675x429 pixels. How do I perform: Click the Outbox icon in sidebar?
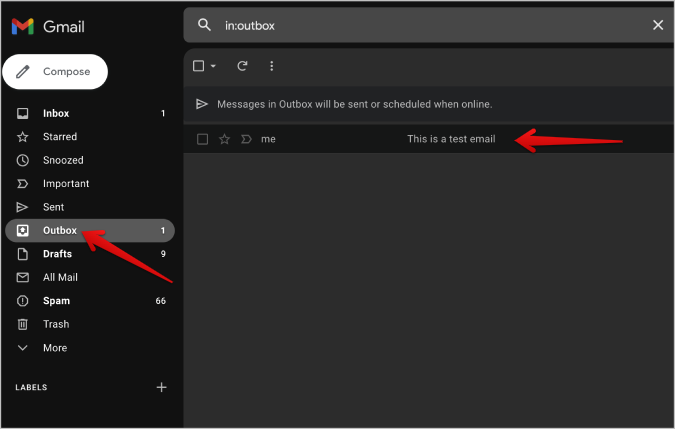click(x=22, y=231)
